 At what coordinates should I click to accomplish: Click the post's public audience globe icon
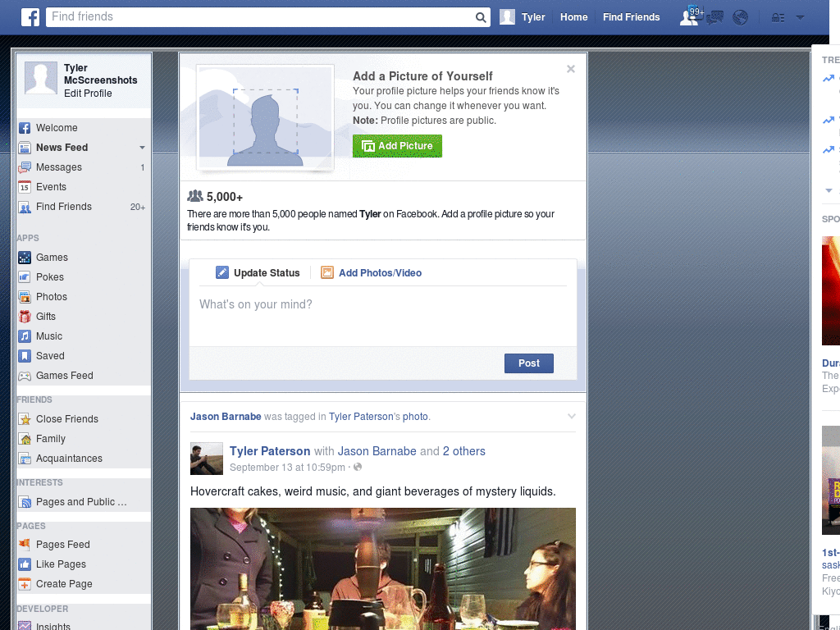coord(358,467)
